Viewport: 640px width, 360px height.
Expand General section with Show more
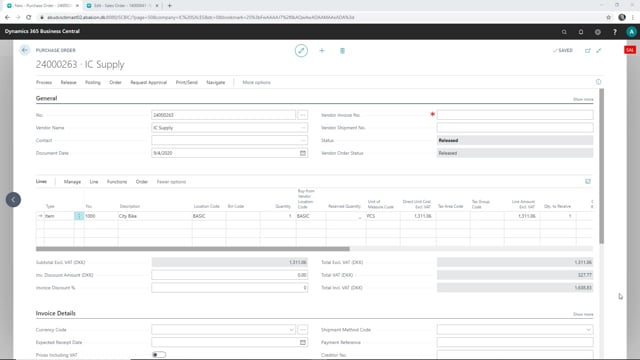pyautogui.click(x=583, y=99)
